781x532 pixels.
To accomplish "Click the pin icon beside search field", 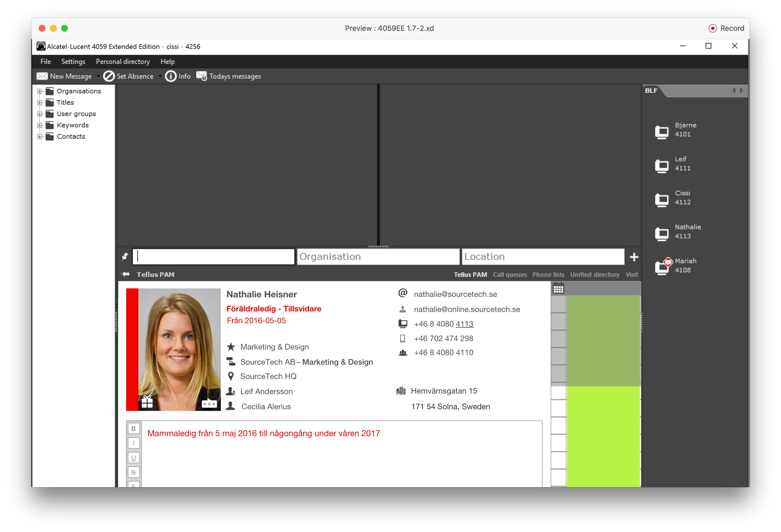I will pyautogui.click(x=125, y=257).
